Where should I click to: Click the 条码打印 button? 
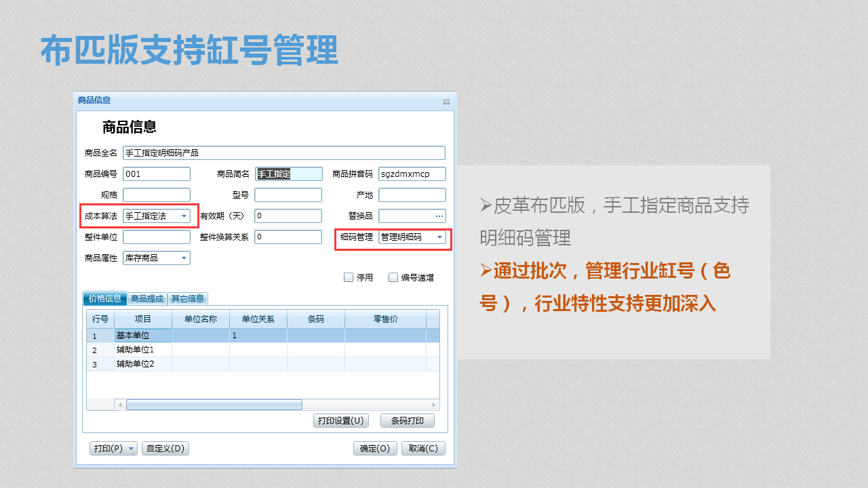[407, 421]
